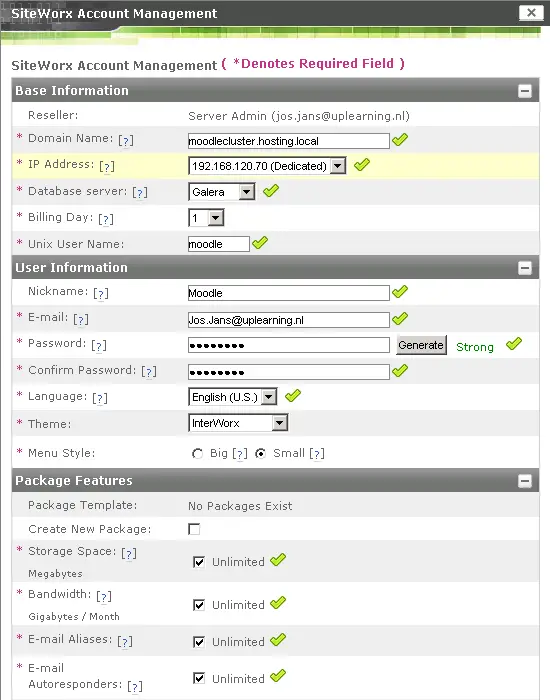Select the Big menu style radio
This screenshot has height=700, width=550.
[197, 454]
